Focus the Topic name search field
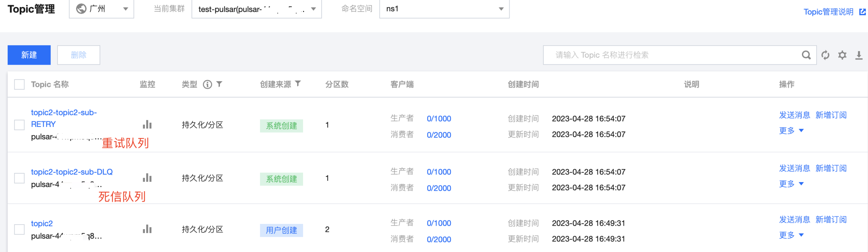 coord(674,55)
